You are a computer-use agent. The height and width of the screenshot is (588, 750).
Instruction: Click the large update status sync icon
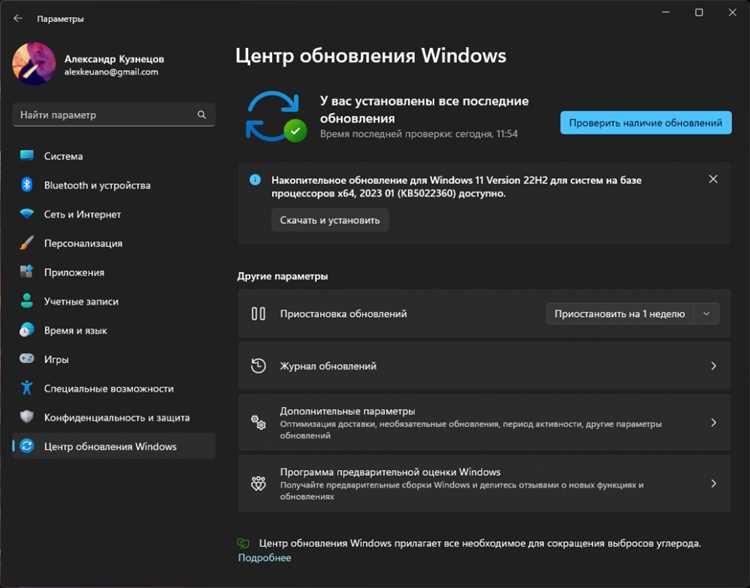pos(276,117)
